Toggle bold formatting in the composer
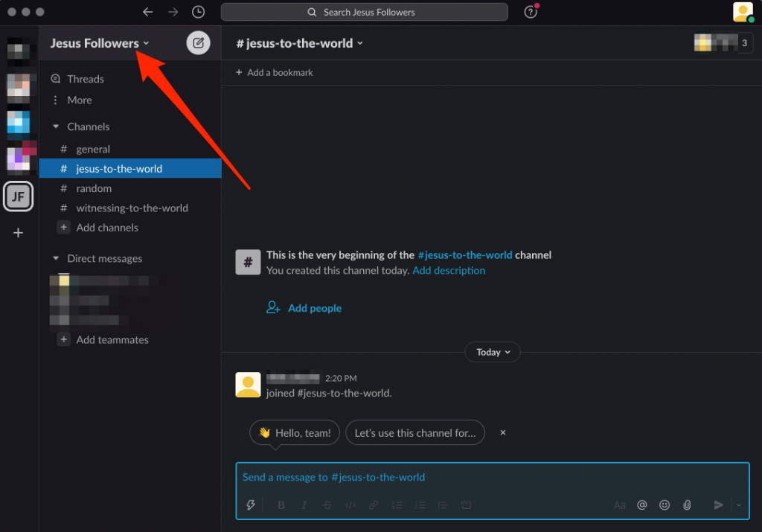The image size is (762, 532). coord(281,504)
